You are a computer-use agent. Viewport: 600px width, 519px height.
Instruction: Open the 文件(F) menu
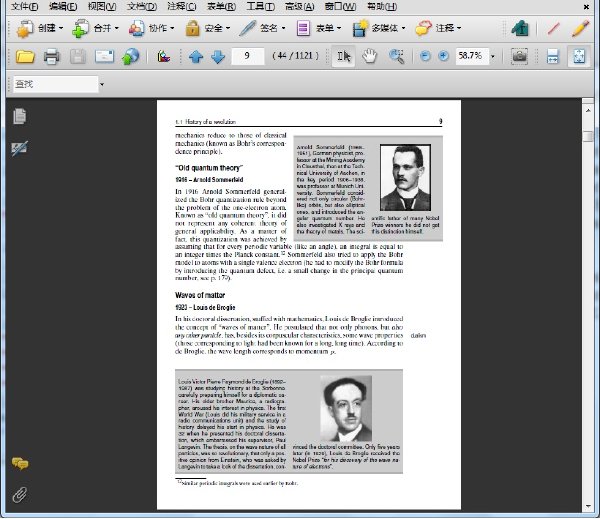pos(24,7)
